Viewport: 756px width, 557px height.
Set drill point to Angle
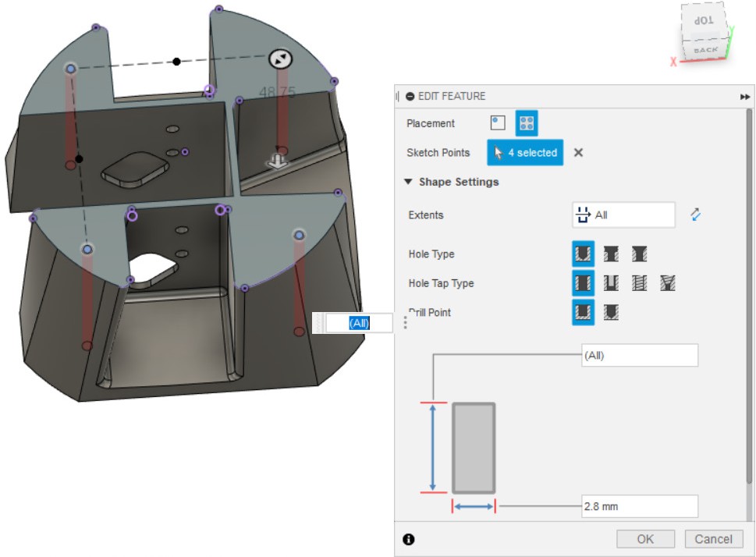point(611,313)
